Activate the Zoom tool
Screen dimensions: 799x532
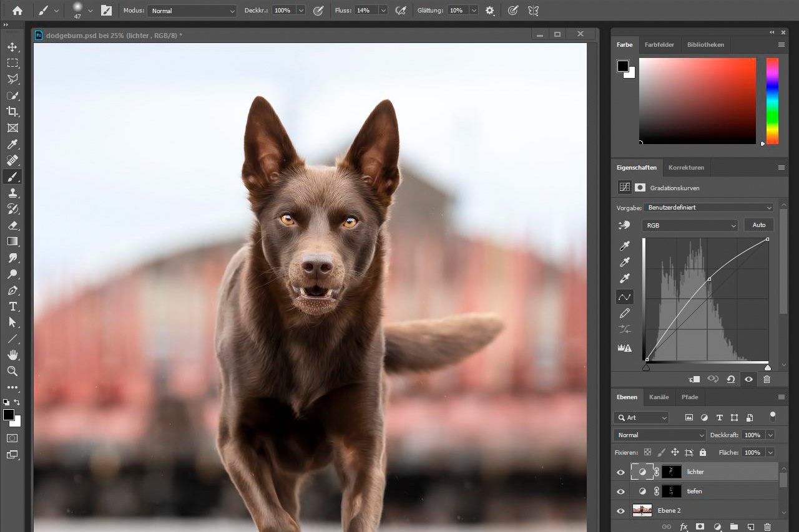pos(12,371)
